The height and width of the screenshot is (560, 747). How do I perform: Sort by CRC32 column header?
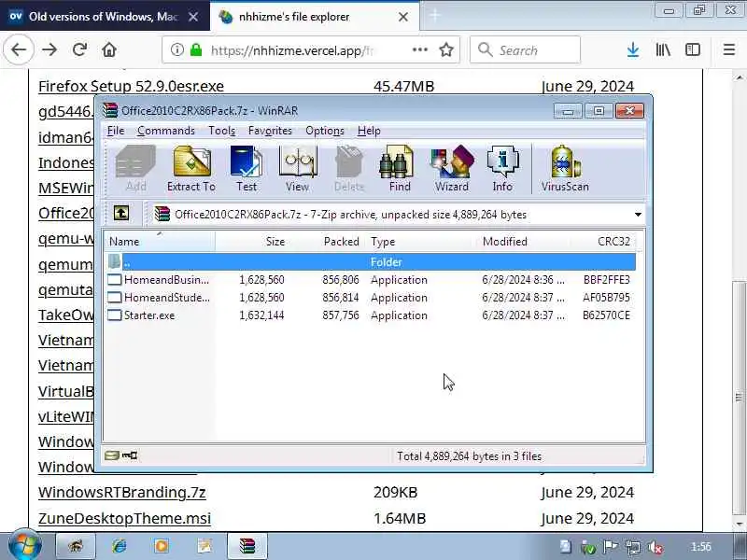point(602,242)
